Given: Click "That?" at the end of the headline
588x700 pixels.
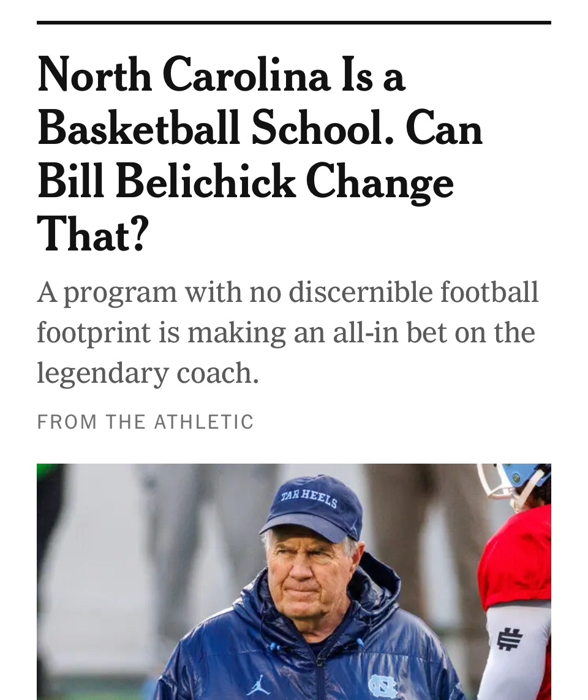Looking at the screenshot, I should coord(93,235).
